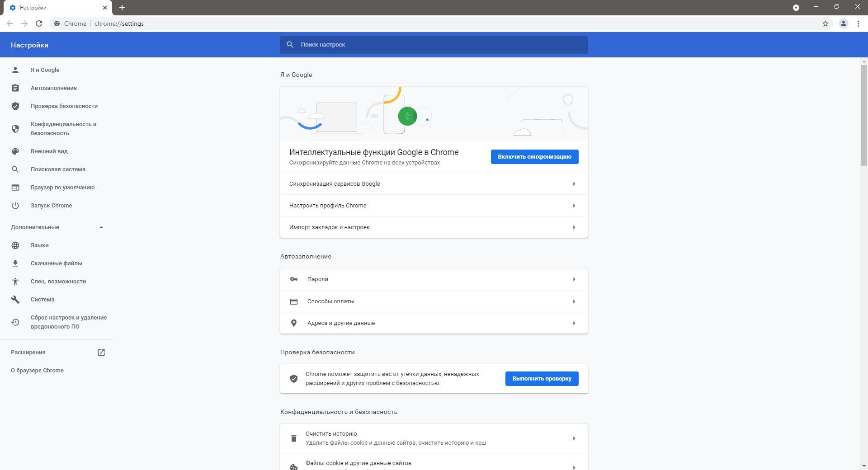Click the Интеллектуальные функции Google в Chrome heading

tap(374, 152)
